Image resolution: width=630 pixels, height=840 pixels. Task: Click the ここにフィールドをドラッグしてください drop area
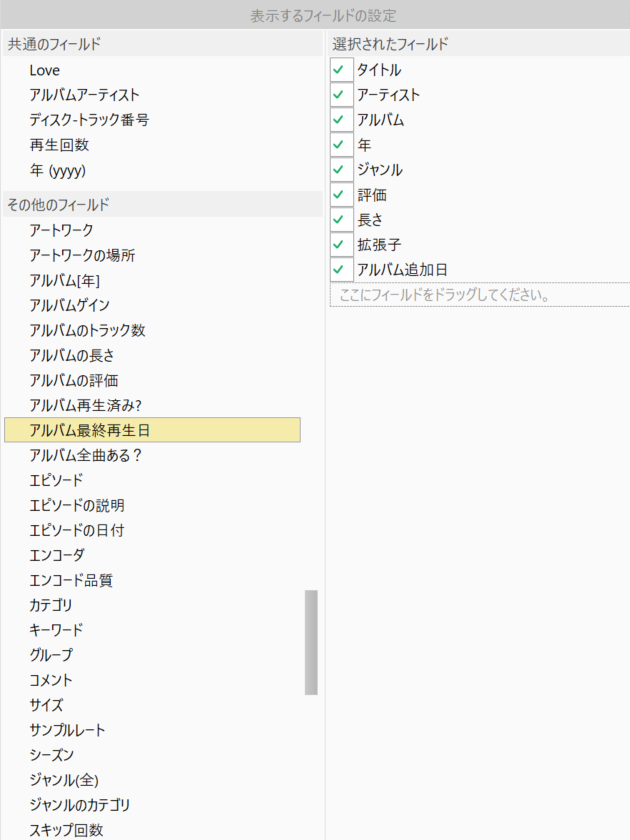point(479,295)
